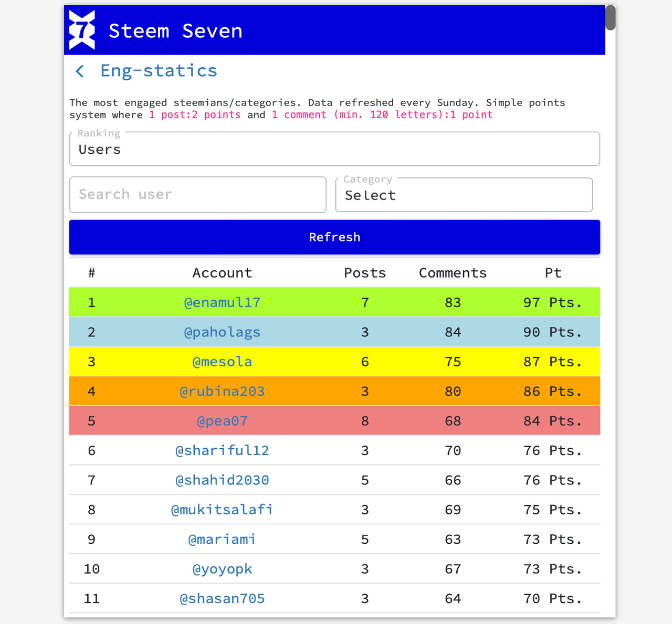Screen dimensions: 672x624
Task: Focus the Search user field
Action: (198, 195)
